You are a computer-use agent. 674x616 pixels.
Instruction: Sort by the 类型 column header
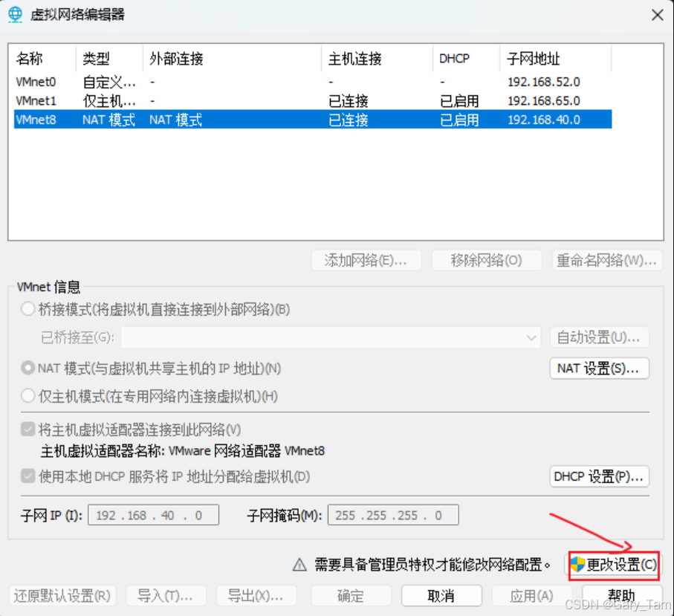[109, 59]
